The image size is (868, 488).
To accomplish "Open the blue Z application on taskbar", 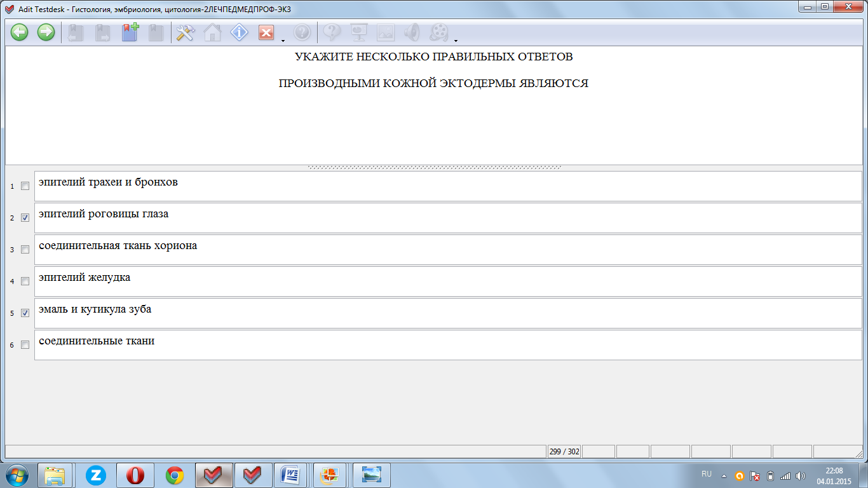I will 96,475.
